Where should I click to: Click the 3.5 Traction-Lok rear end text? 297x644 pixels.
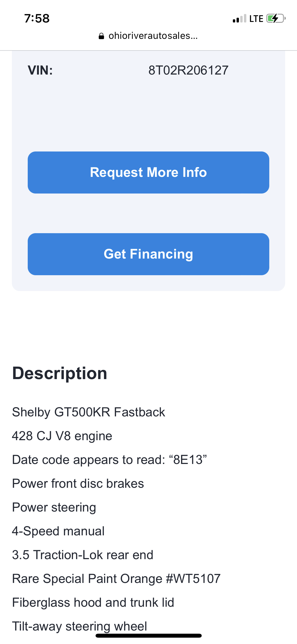pyautogui.click(x=83, y=555)
